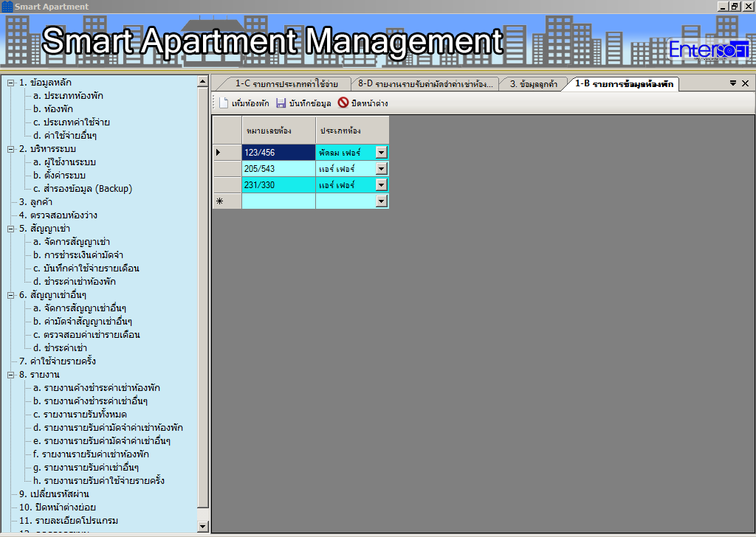Screen dimensions: 756x537
Task: Click ปิดหน้าต่าง button
Action: 363,103
